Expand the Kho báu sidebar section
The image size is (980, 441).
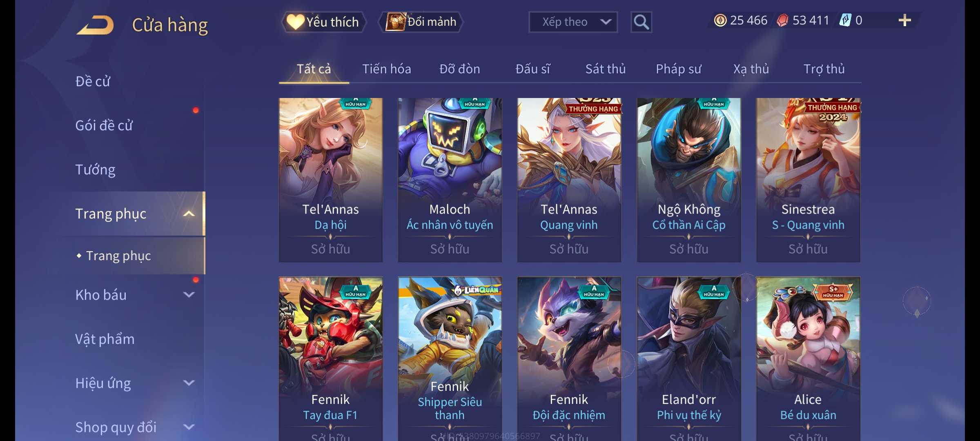click(189, 295)
